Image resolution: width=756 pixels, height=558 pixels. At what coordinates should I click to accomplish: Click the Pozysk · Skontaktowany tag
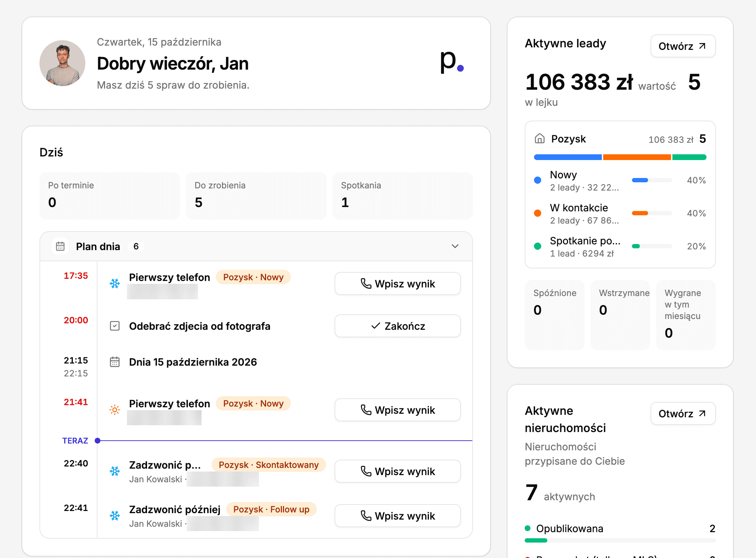pyautogui.click(x=269, y=465)
